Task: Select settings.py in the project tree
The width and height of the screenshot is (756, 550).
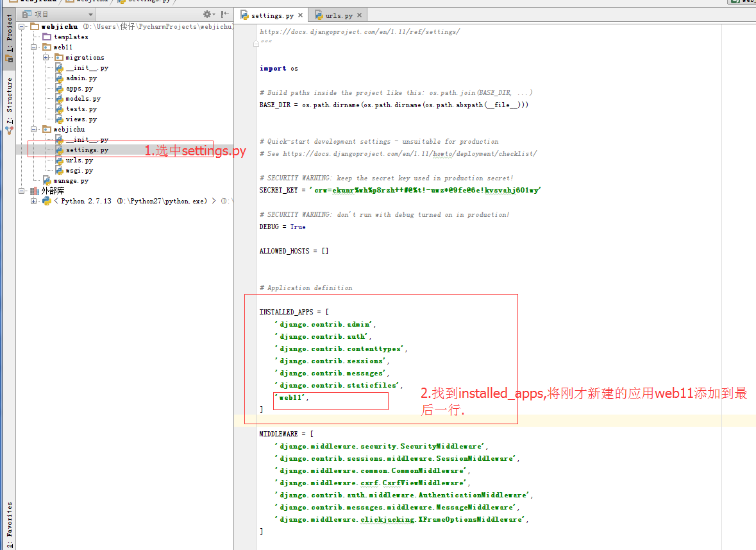Action: [87, 150]
